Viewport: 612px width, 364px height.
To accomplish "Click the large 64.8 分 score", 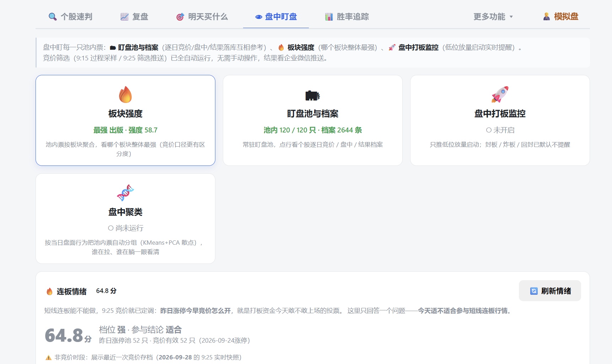I will (68, 336).
